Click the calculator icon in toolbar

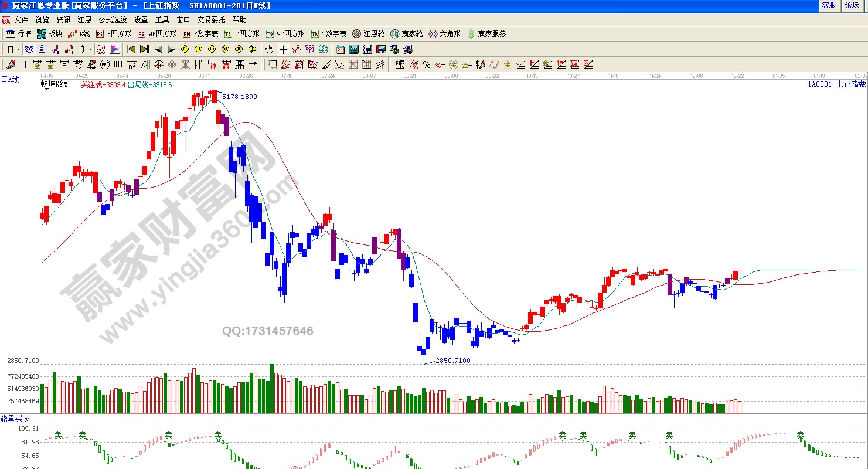point(354,49)
